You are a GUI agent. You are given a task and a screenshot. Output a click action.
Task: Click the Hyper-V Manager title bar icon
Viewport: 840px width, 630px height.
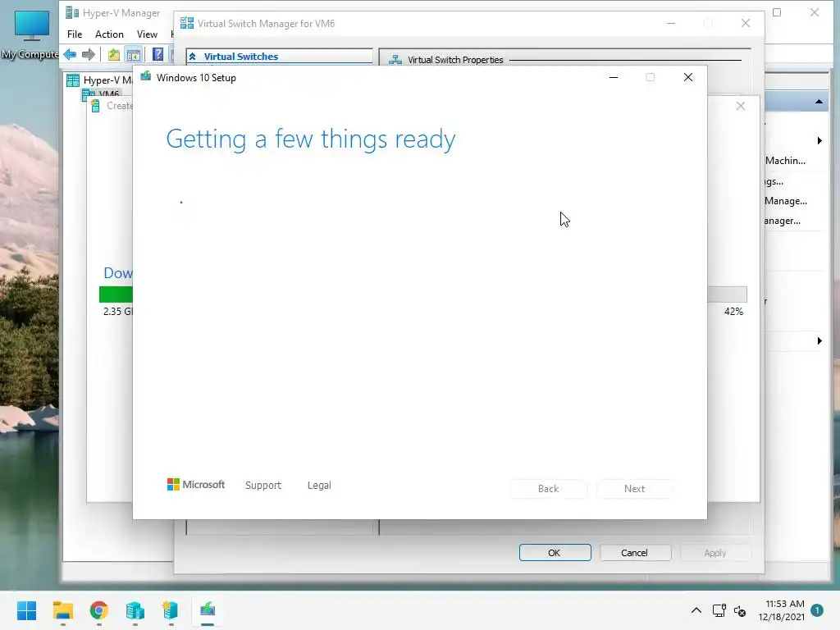coord(72,12)
